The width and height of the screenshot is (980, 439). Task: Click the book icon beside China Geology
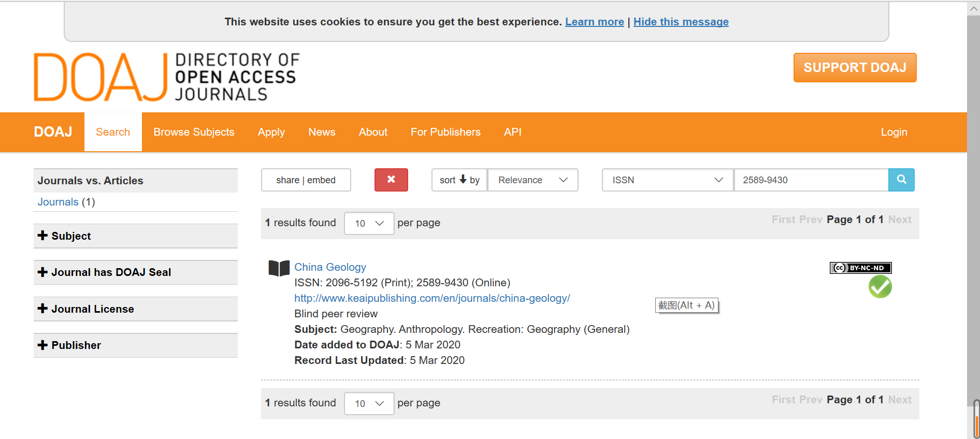pyautogui.click(x=279, y=268)
